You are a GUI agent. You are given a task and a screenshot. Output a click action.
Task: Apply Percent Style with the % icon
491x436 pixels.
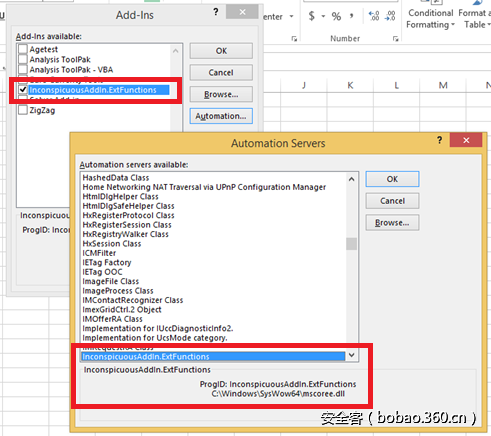click(336, 16)
